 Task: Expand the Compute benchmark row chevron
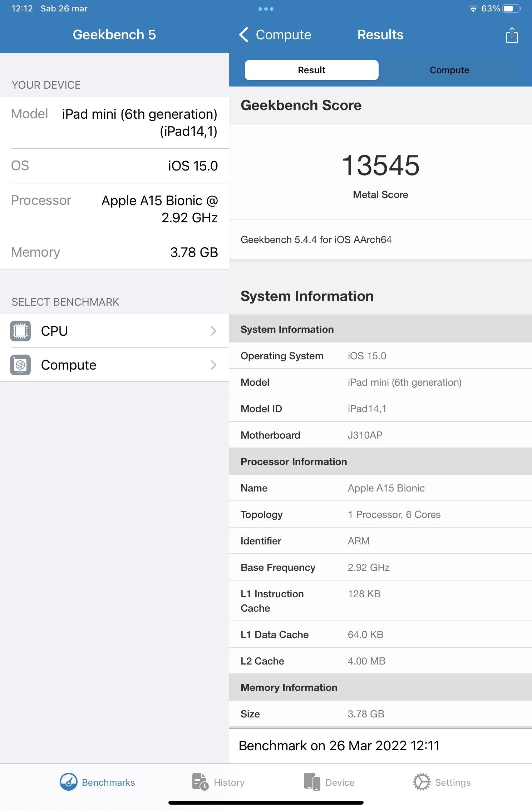[213, 365]
